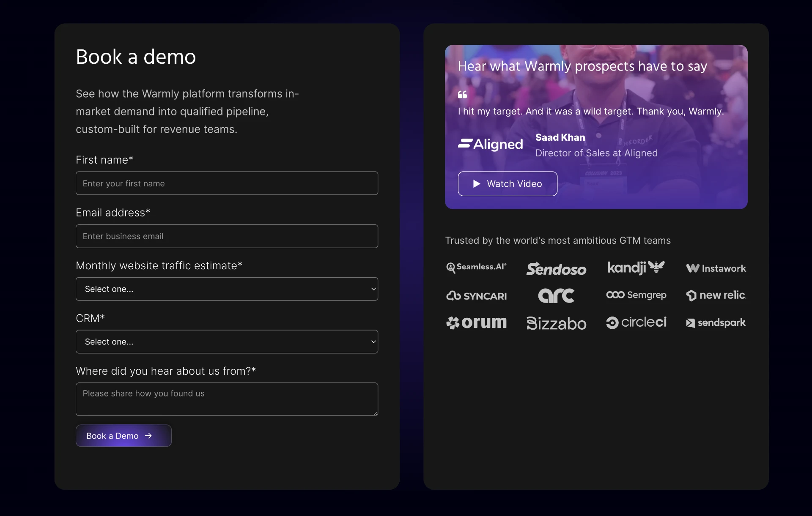Open Monthly website traffic estimate dropdown
Viewport: 812px width, 516px height.
point(227,289)
